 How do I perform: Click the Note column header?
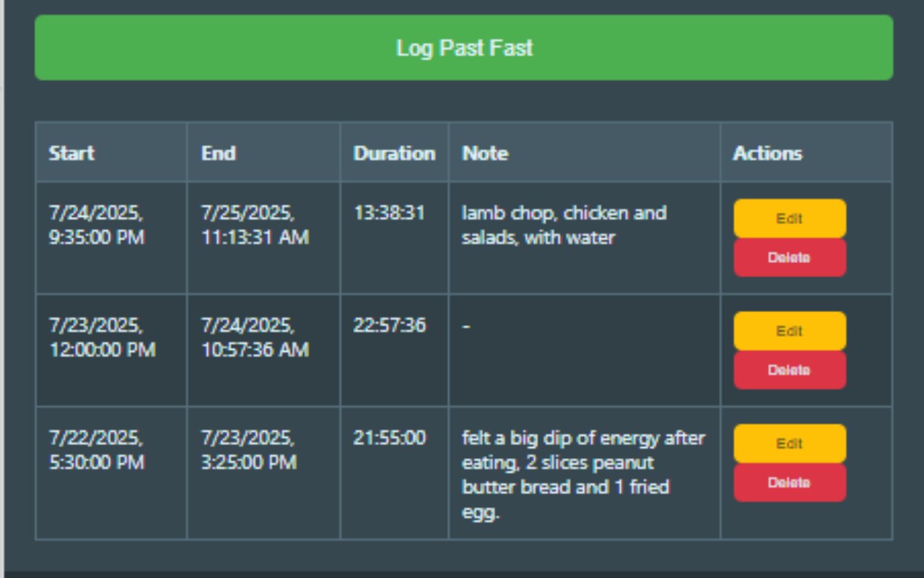click(485, 153)
